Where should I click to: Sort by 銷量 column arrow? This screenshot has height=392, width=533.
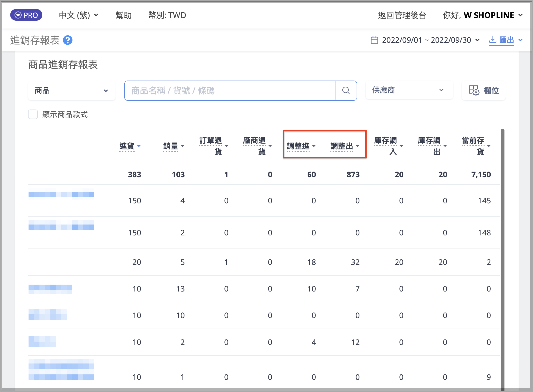click(x=183, y=146)
